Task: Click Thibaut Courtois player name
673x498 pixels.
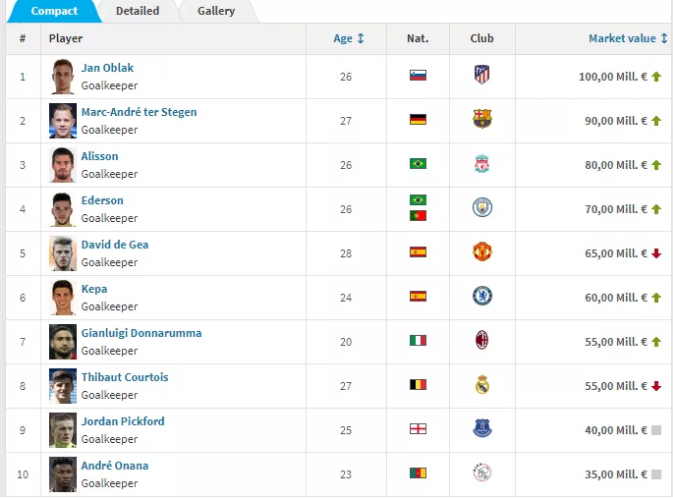Action: click(x=124, y=377)
